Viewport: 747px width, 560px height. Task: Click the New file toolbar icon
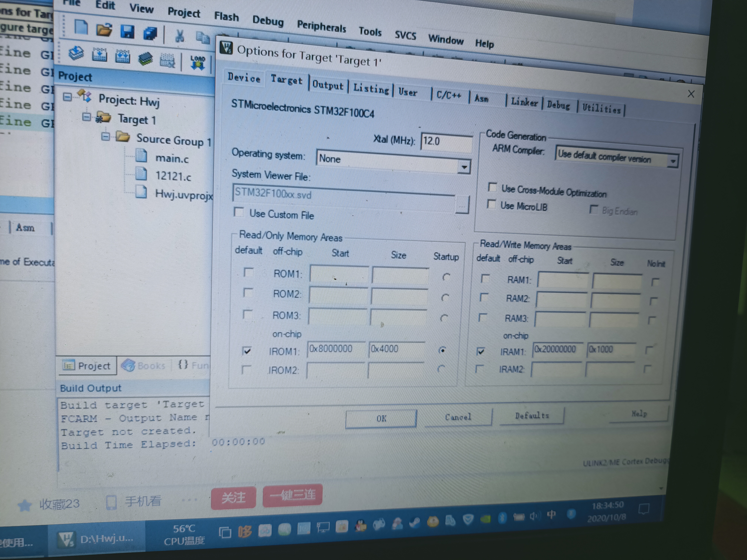point(81,27)
